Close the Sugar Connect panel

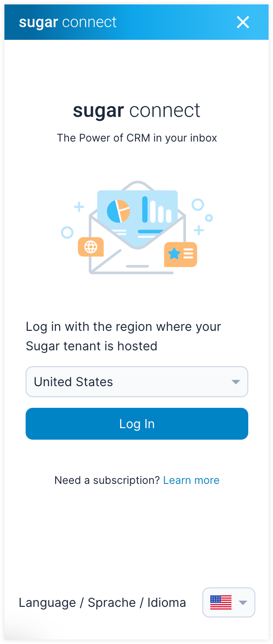(x=243, y=22)
